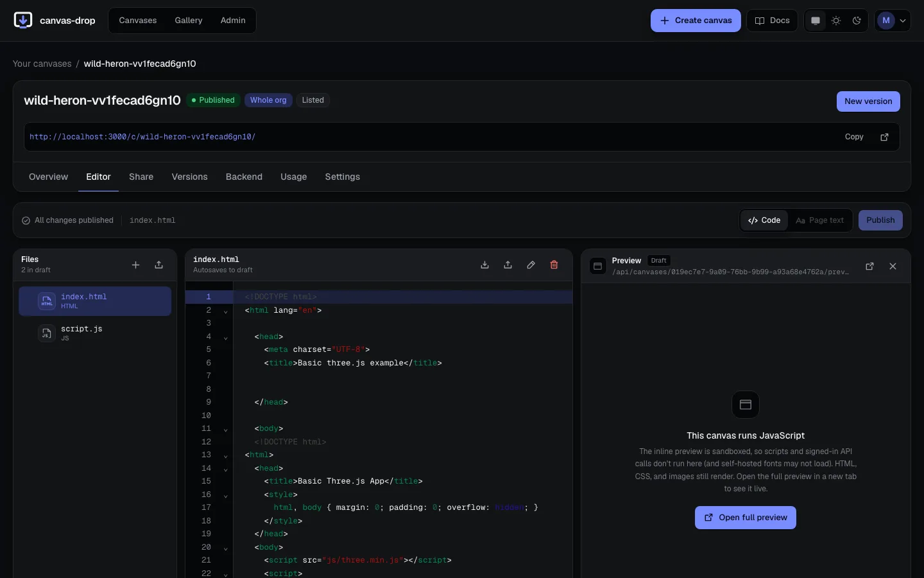Switch to the Overview tab
This screenshot has height=578, width=924.
pos(48,177)
